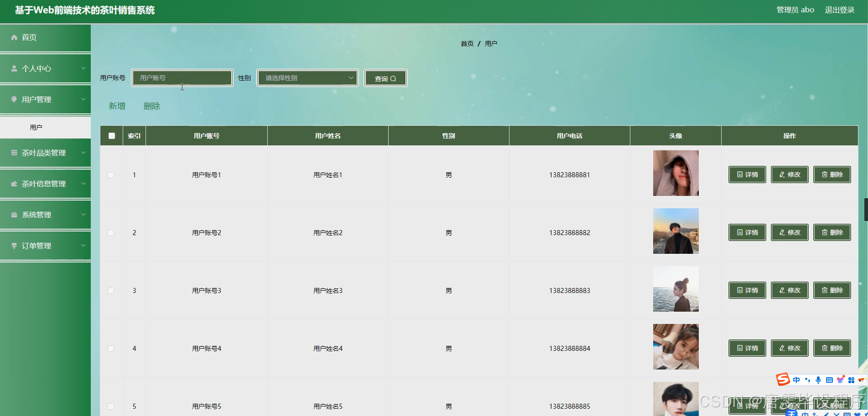Image resolution: width=868 pixels, height=416 pixels.
Task: Click the avatar image of 用户姓名5
Action: 676,399
